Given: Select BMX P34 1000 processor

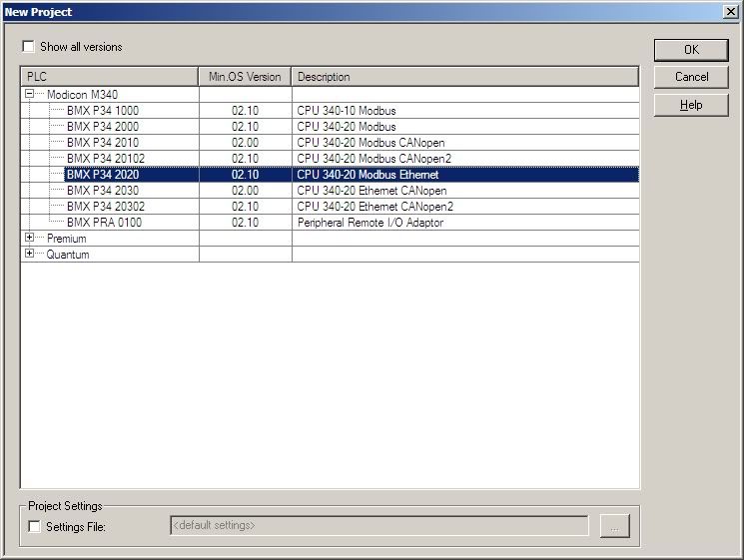Looking at the screenshot, I should coord(103,111).
